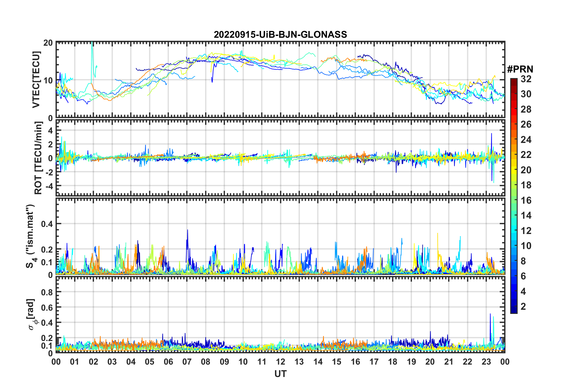The image size is (561, 392).
Task: Click the x-axis tick label 23
Action: [x=486, y=362]
